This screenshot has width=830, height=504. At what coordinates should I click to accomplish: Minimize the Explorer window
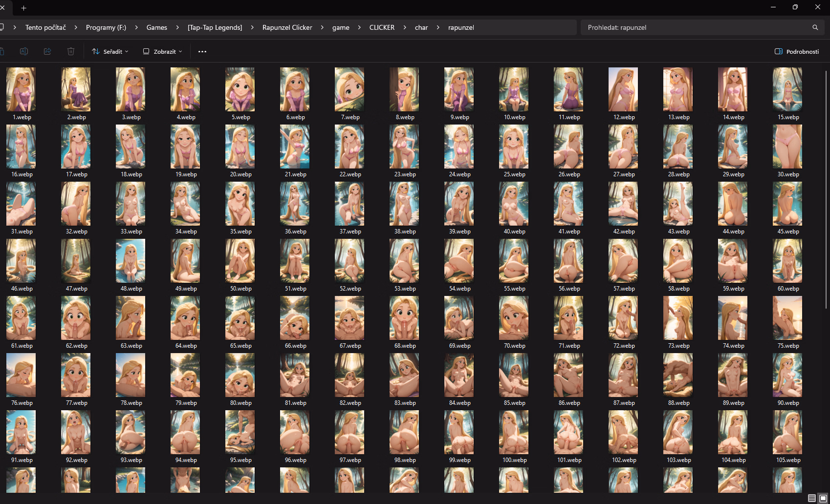773,7
